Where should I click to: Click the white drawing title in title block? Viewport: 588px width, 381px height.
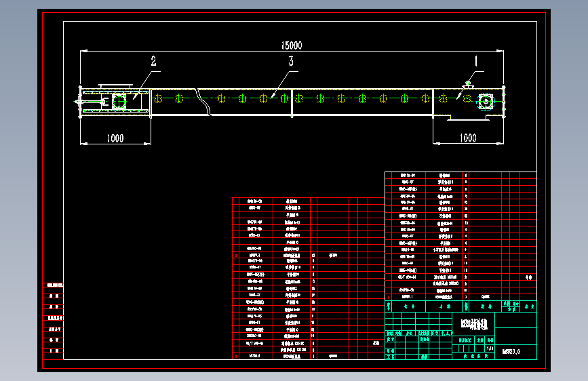(474, 323)
